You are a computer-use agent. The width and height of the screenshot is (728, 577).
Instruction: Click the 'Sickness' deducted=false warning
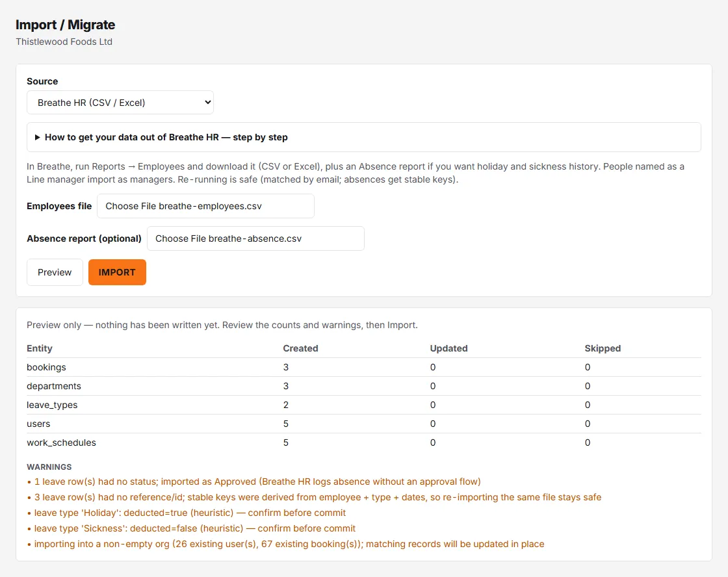(x=191, y=528)
